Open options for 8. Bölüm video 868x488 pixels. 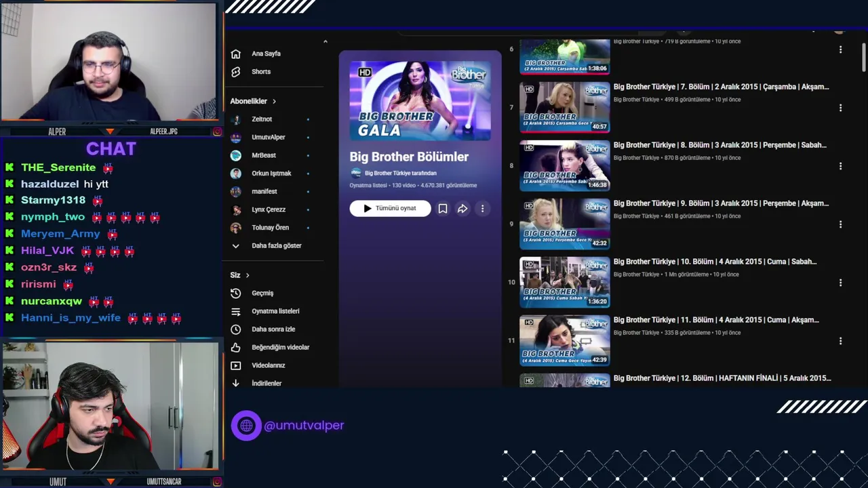pyautogui.click(x=840, y=166)
